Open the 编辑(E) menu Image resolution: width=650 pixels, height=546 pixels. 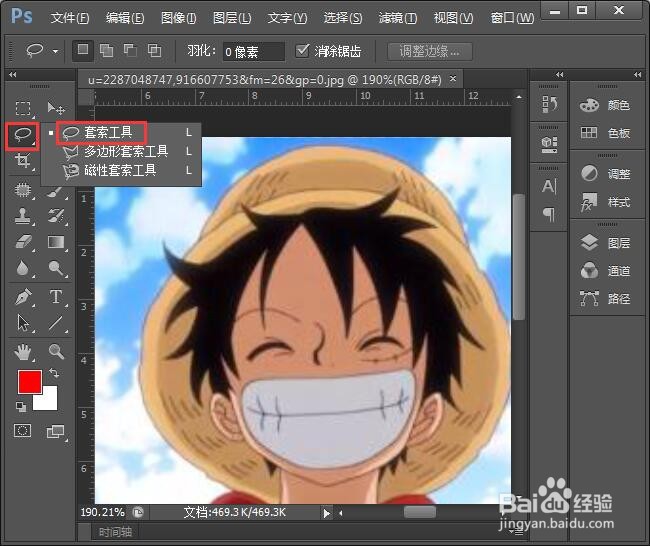[125, 18]
